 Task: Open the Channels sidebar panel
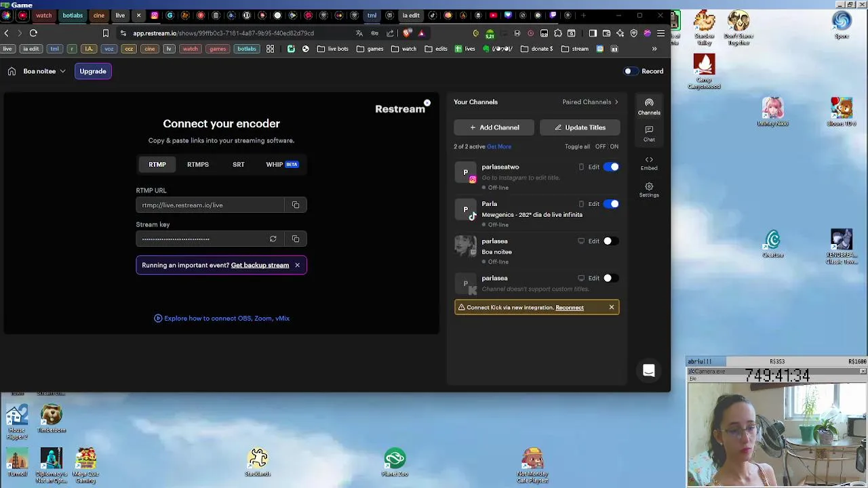click(x=649, y=106)
